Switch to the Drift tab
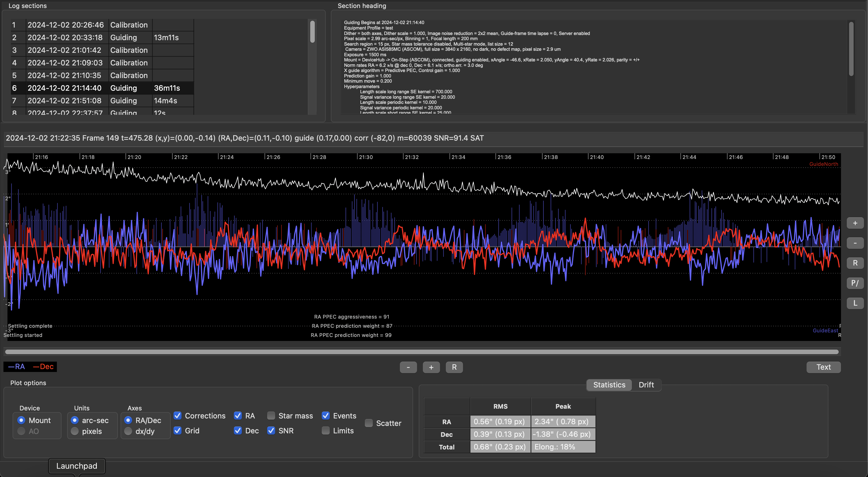This screenshot has height=477, width=868. 646,385
